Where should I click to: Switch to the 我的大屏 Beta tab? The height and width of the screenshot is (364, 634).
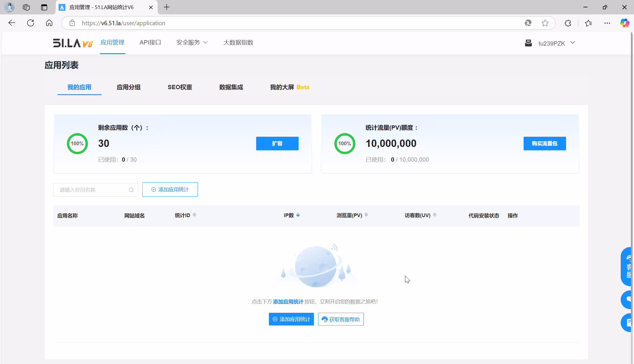tap(290, 87)
